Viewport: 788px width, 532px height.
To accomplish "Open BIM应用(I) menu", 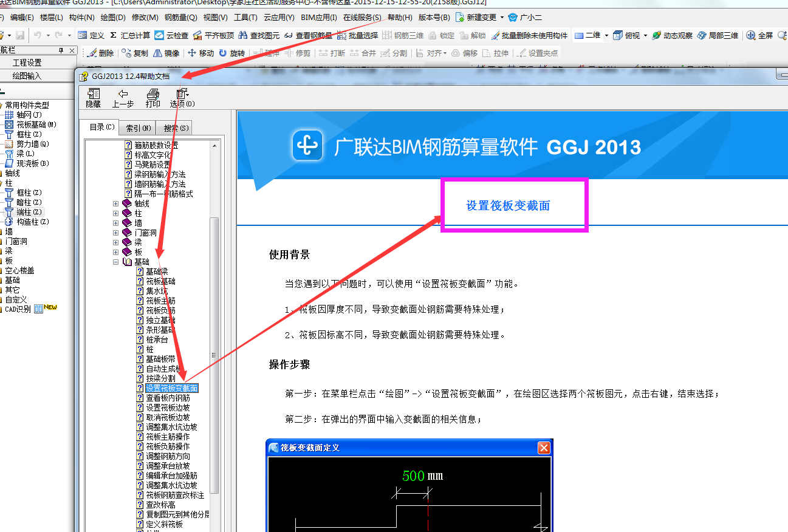I will [319, 18].
